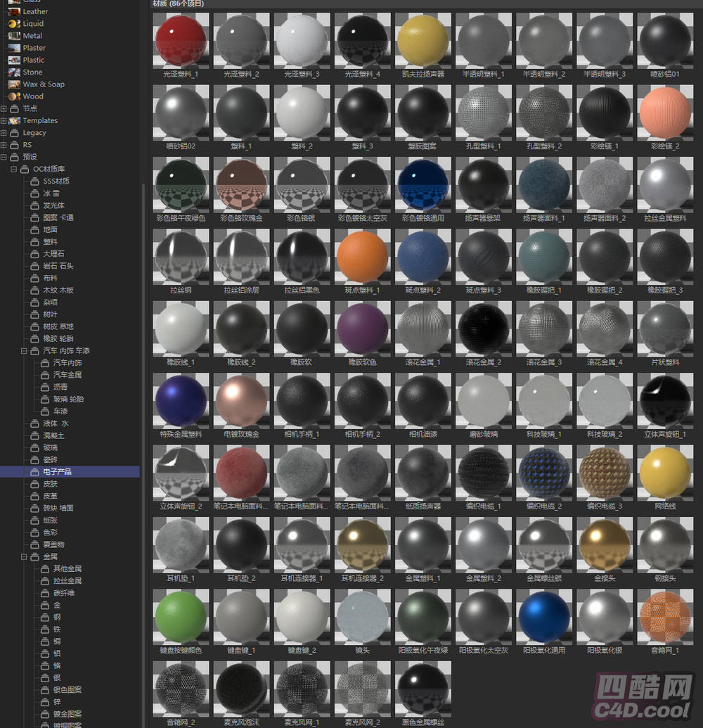Viewport: 703px width, 728px height.
Task: Click the Liquid category icon
Action: (x=14, y=23)
